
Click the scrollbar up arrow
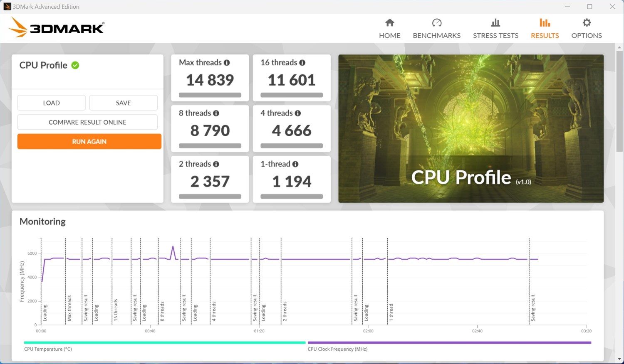pyautogui.click(x=620, y=47)
